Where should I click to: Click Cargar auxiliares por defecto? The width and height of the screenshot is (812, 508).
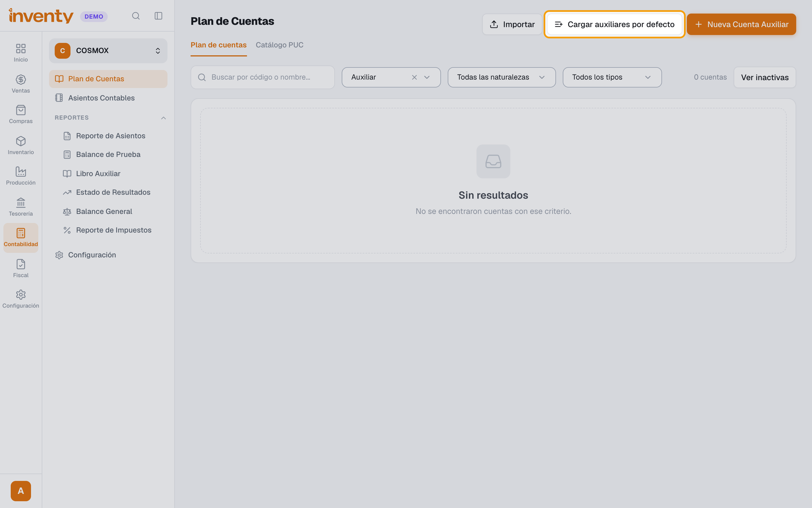614,24
